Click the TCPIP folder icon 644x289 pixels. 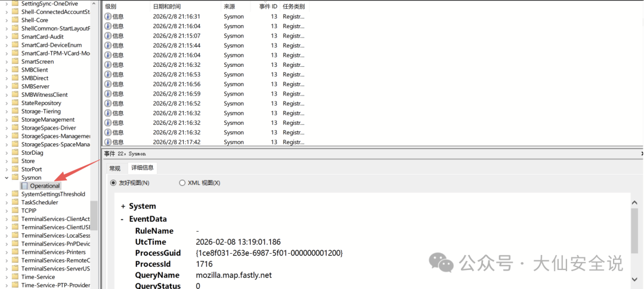[15, 211]
